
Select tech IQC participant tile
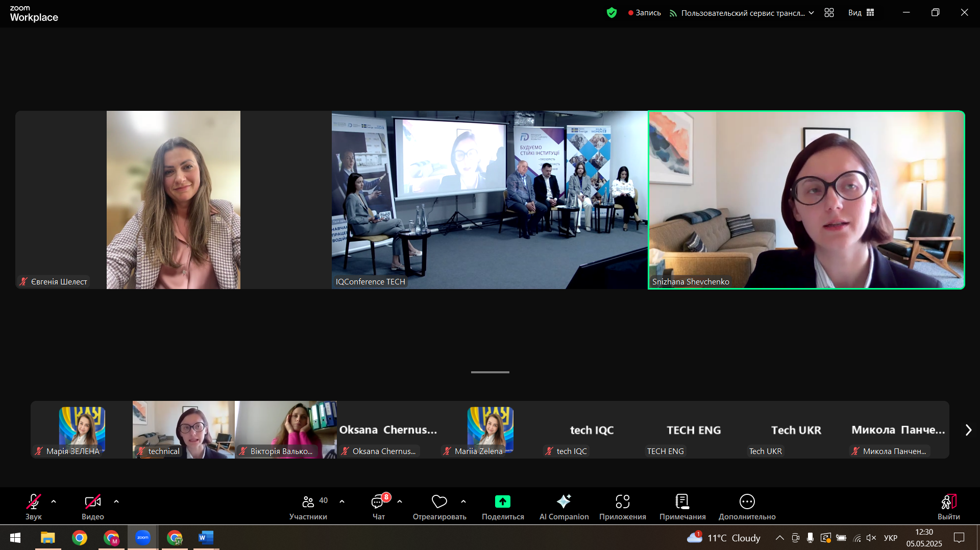pyautogui.click(x=592, y=429)
